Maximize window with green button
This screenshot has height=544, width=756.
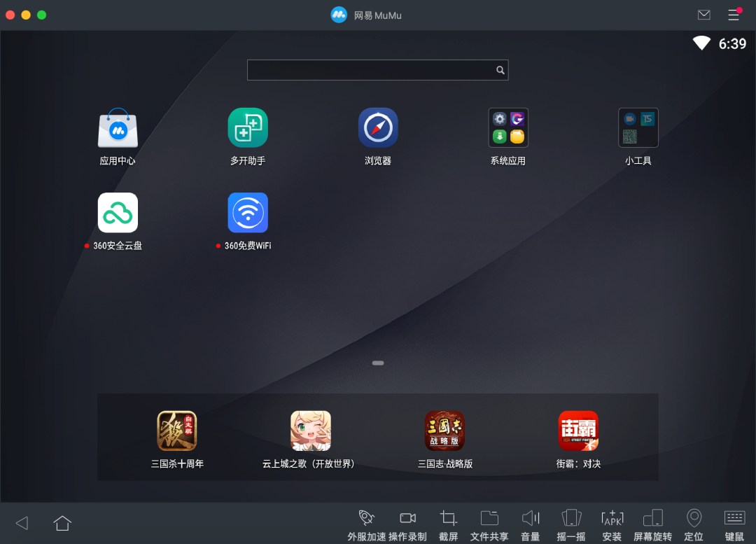tap(42, 15)
